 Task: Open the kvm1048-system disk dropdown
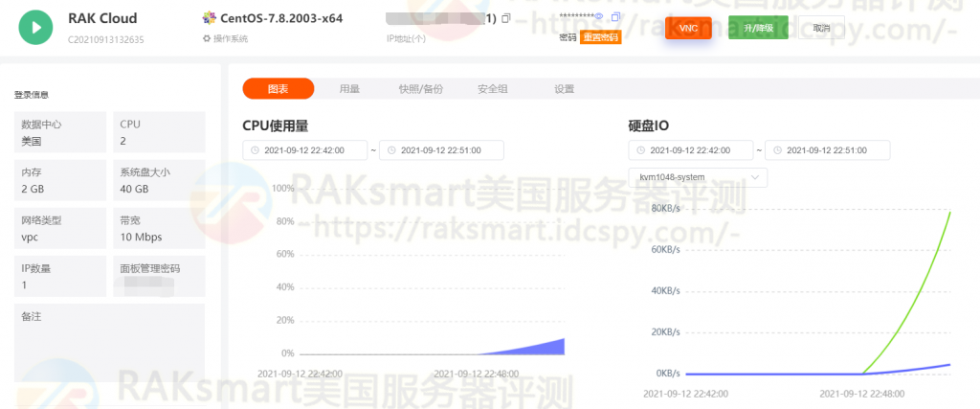[698, 177]
